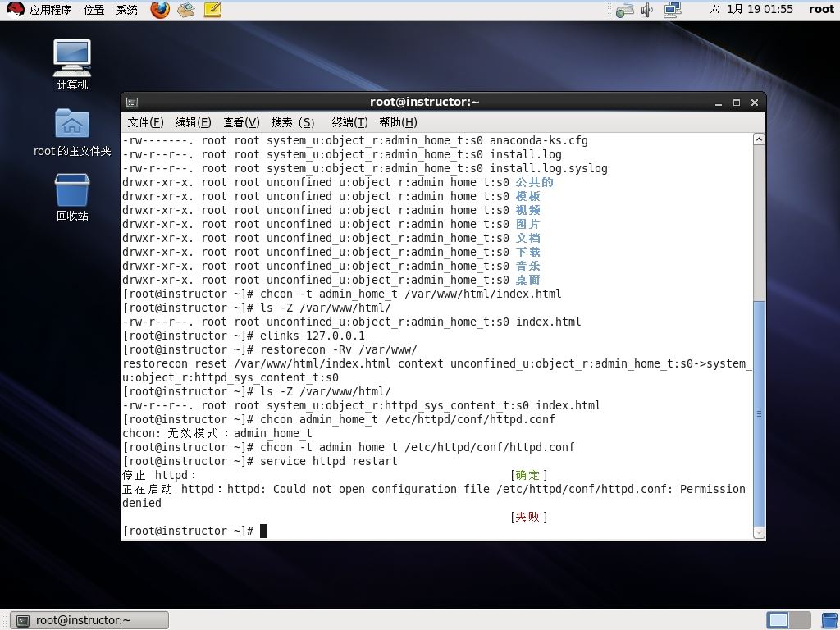Viewport: 840px width, 630px height.
Task: Click terminal scrollbar down arrow
Action: point(759,532)
